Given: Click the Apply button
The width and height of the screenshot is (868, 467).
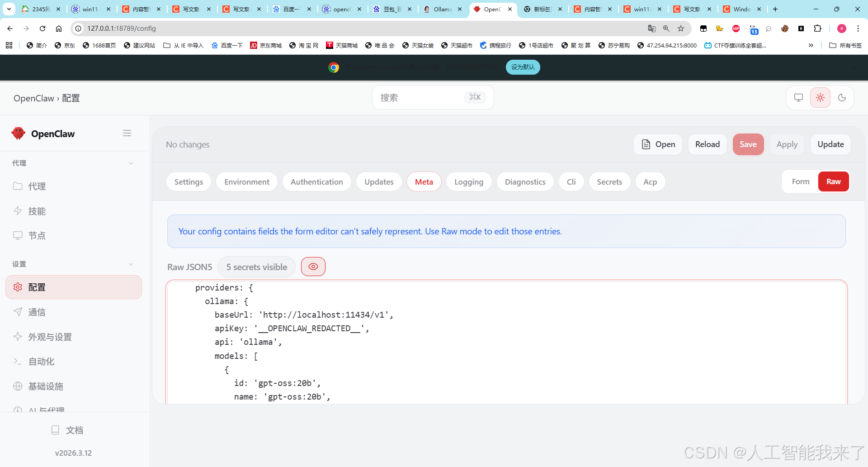Looking at the screenshot, I should (787, 144).
